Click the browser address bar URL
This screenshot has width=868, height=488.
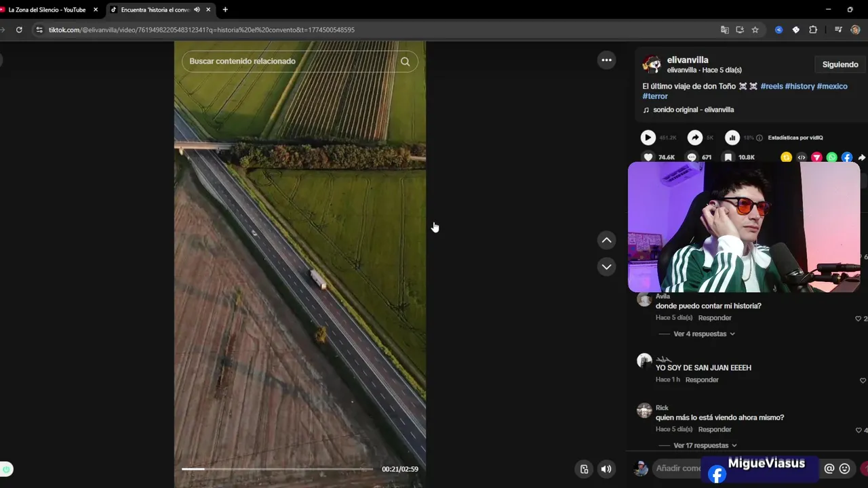coord(201,30)
